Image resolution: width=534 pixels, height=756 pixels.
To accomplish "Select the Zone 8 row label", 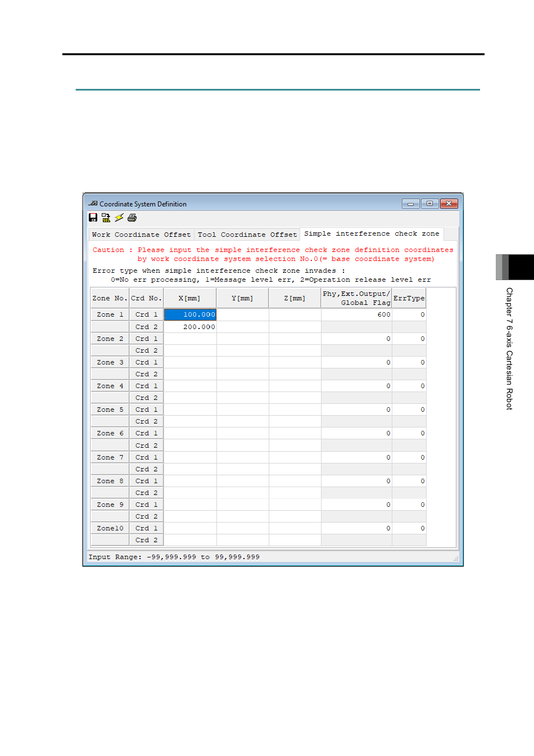I will pos(110,481).
